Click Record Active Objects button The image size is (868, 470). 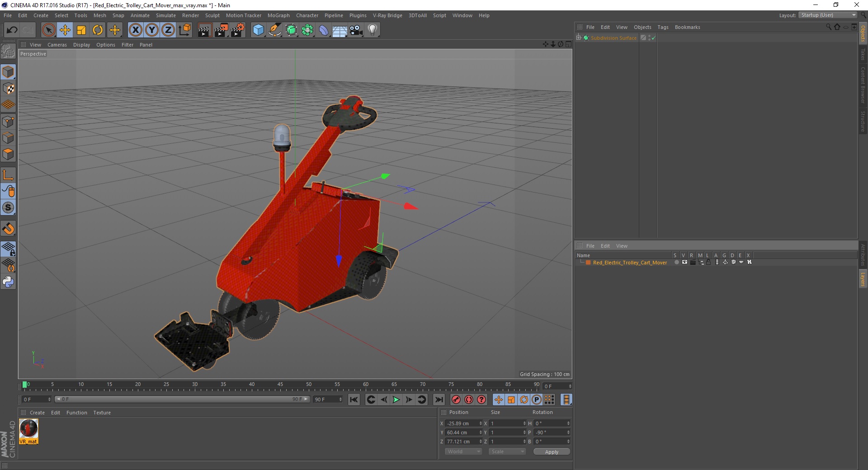click(x=456, y=399)
